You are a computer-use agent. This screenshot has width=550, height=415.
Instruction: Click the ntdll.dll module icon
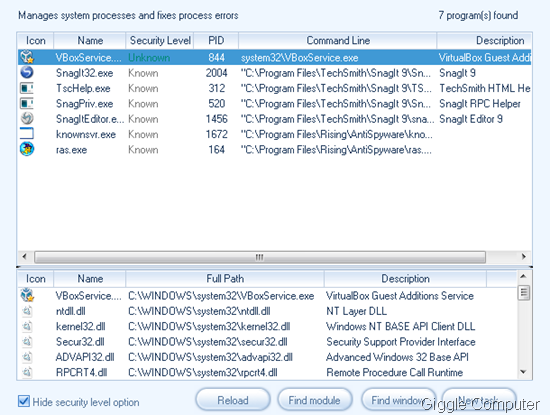coord(27,311)
